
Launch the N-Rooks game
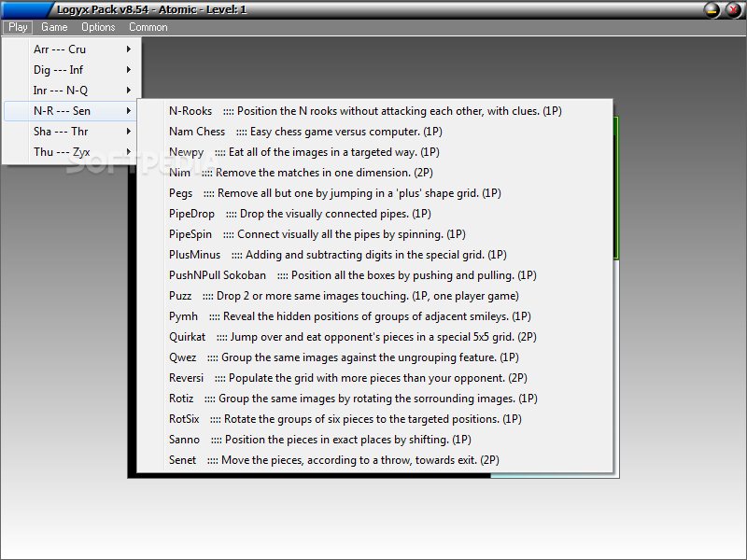tap(374, 111)
